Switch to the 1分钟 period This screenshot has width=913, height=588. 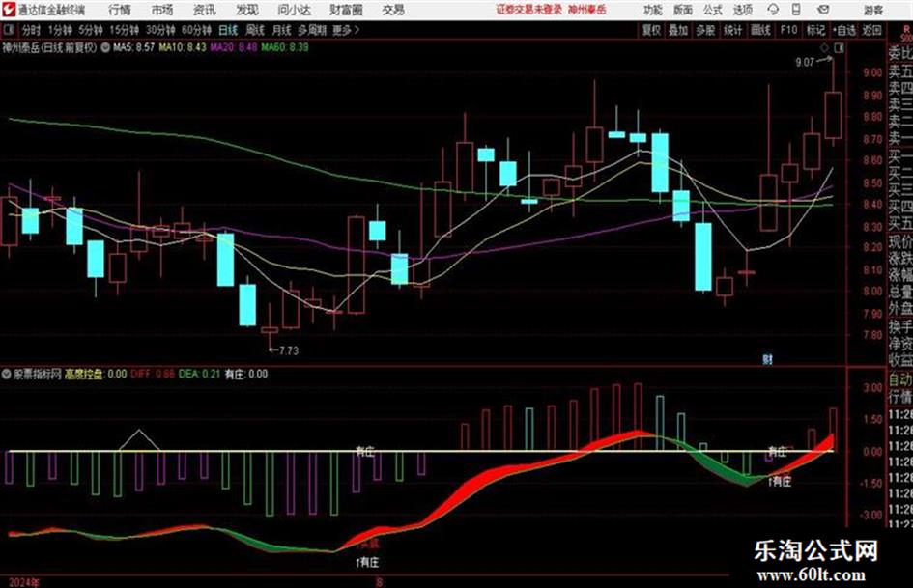pos(59,30)
